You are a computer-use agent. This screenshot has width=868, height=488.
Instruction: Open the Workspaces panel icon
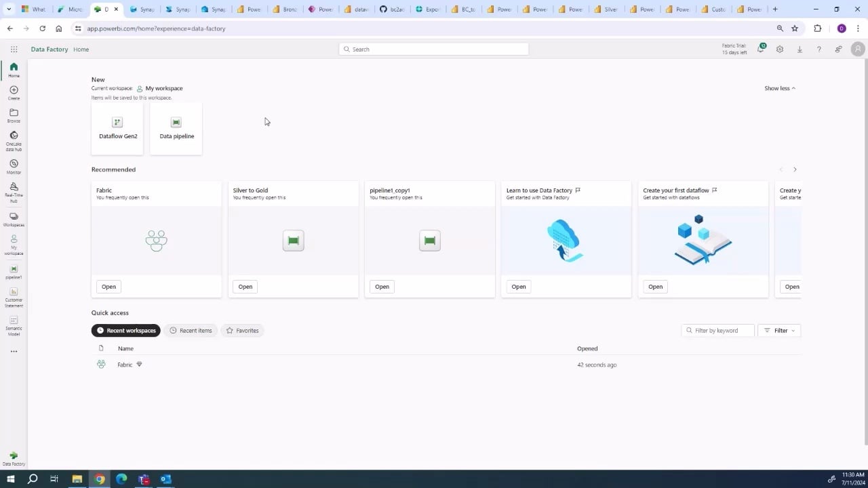click(x=14, y=218)
